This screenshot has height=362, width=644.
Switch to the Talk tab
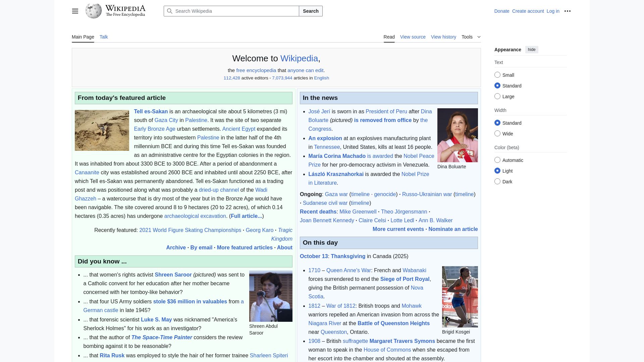pyautogui.click(x=104, y=37)
